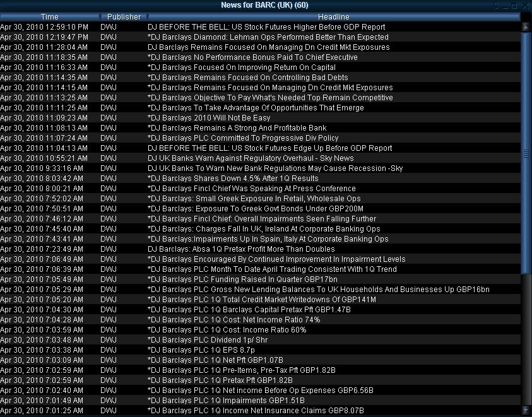Image resolution: width=532 pixels, height=417 pixels.
Task: Sort the list by the Time column header
Action: coord(49,16)
